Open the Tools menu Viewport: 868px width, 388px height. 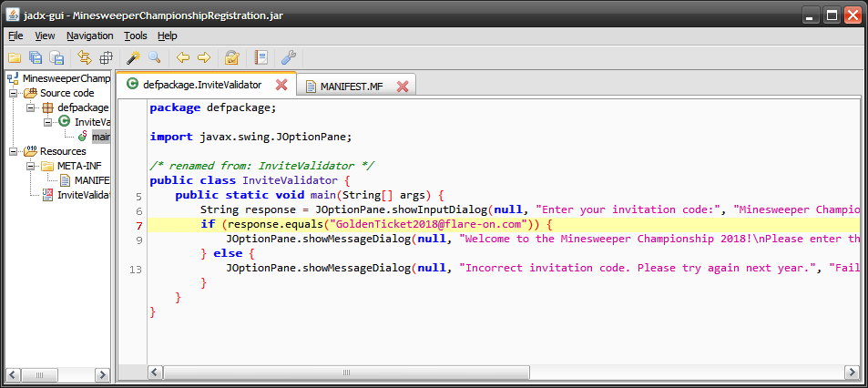pyautogui.click(x=136, y=36)
